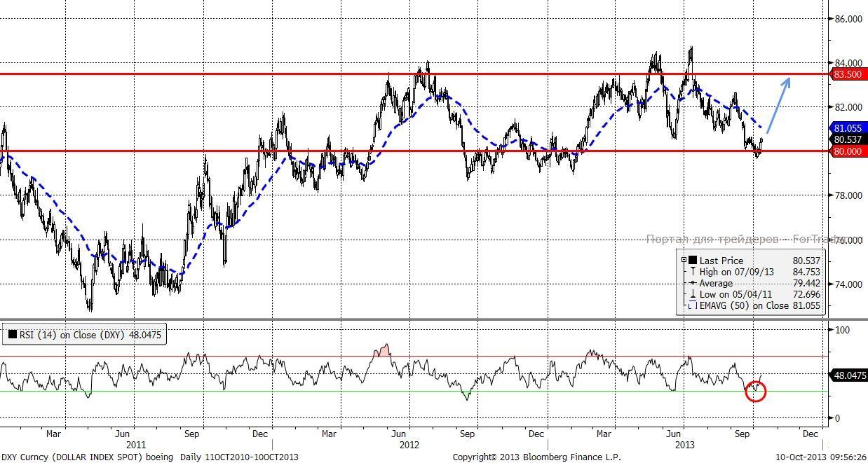Select the 83.500 red resistance price label
Viewport: 868px width, 463px height.
click(x=848, y=74)
